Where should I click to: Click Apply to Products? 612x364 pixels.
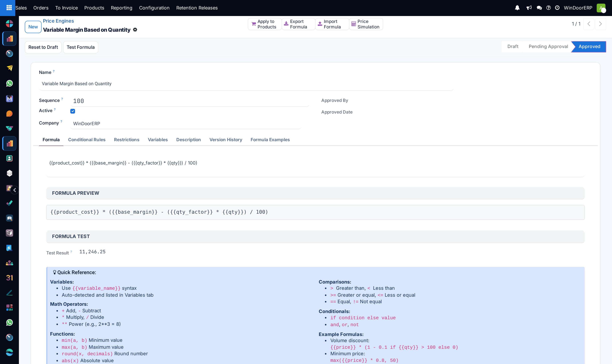coord(264,24)
